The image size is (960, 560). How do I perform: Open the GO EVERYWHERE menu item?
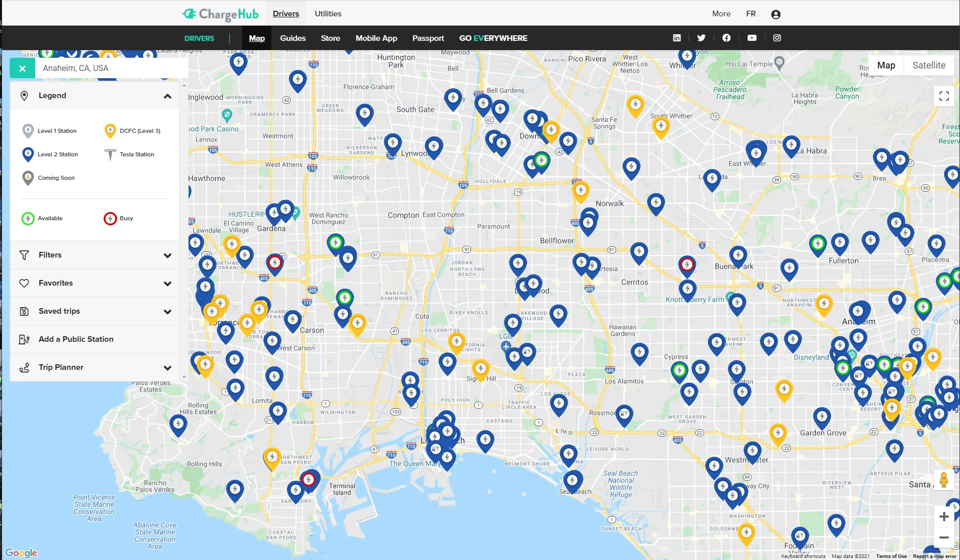pyautogui.click(x=493, y=38)
